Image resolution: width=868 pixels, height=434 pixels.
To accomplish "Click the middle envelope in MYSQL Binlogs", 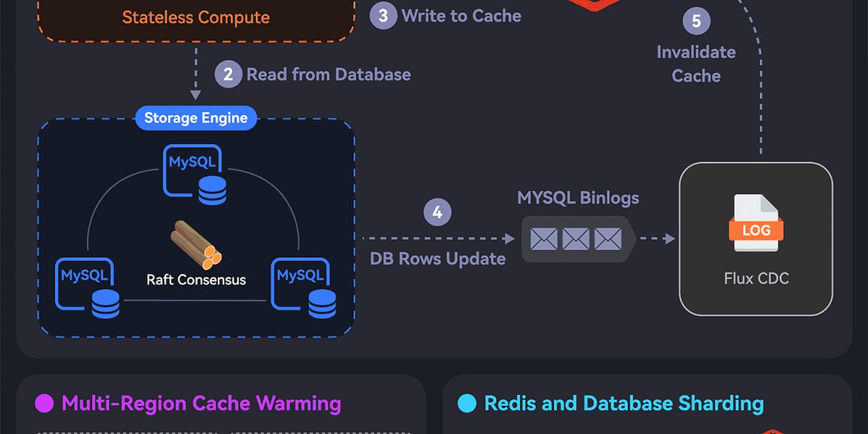I will [x=575, y=239].
